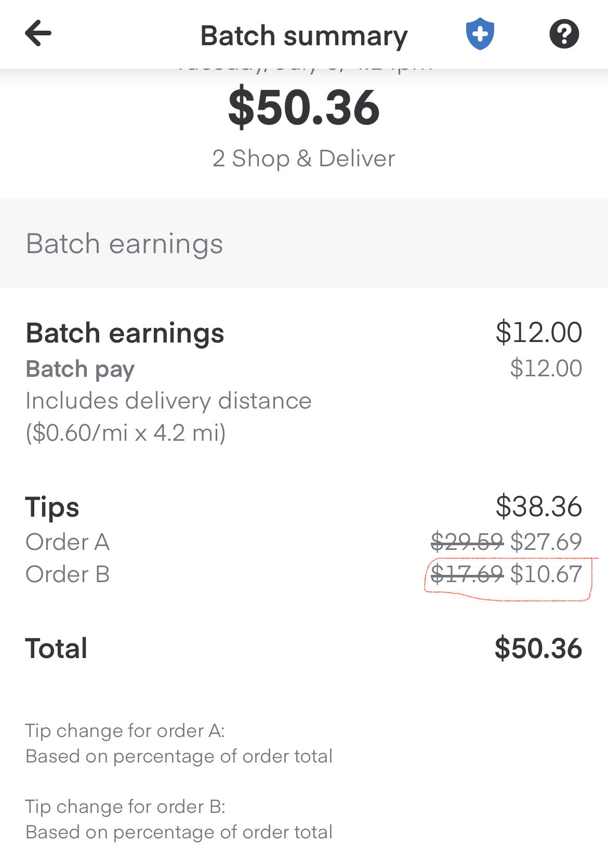The height and width of the screenshot is (868, 608).
Task: Tap the Batch pay line item
Action: tap(80, 369)
